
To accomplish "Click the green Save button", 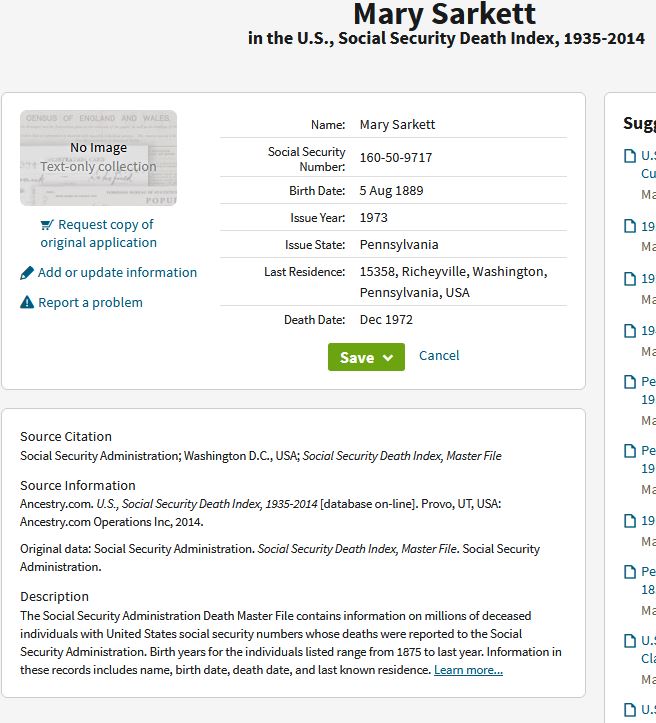I will [366, 357].
